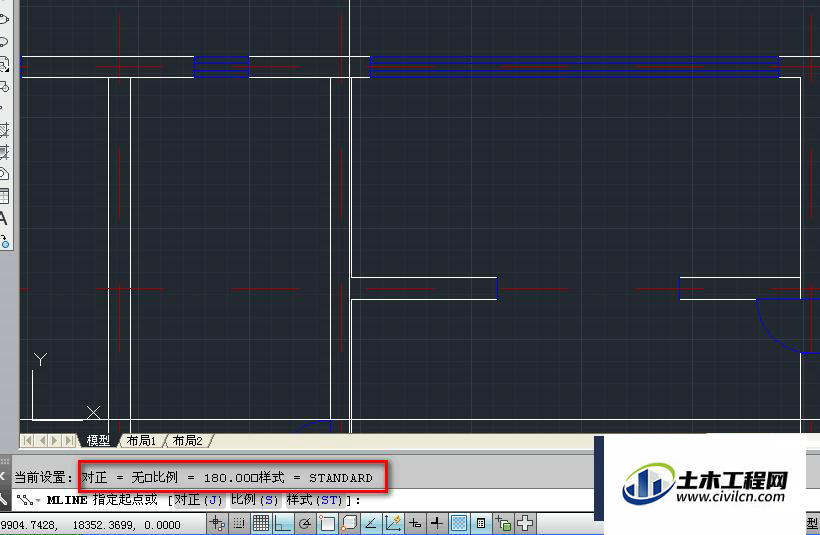Toggle 3D Object Snap in status bar

click(x=349, y=523)
